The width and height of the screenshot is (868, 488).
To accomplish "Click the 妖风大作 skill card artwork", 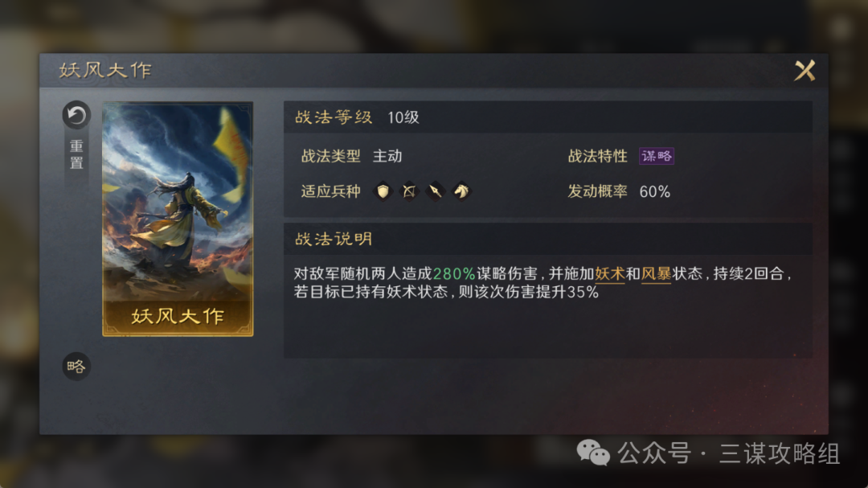I will [178, 202].
